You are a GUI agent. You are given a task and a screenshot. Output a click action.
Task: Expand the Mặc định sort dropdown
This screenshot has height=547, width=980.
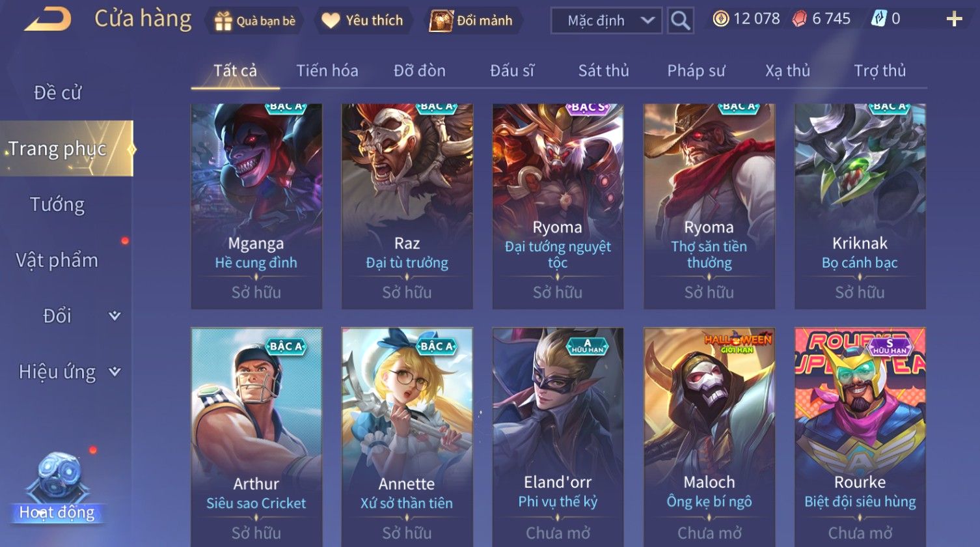(x=606, y=21)
